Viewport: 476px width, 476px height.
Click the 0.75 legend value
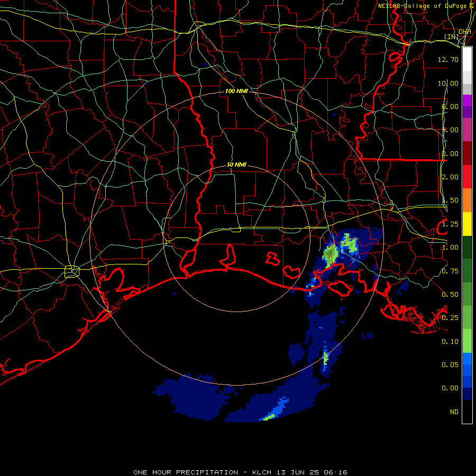[x=450, y=271]
